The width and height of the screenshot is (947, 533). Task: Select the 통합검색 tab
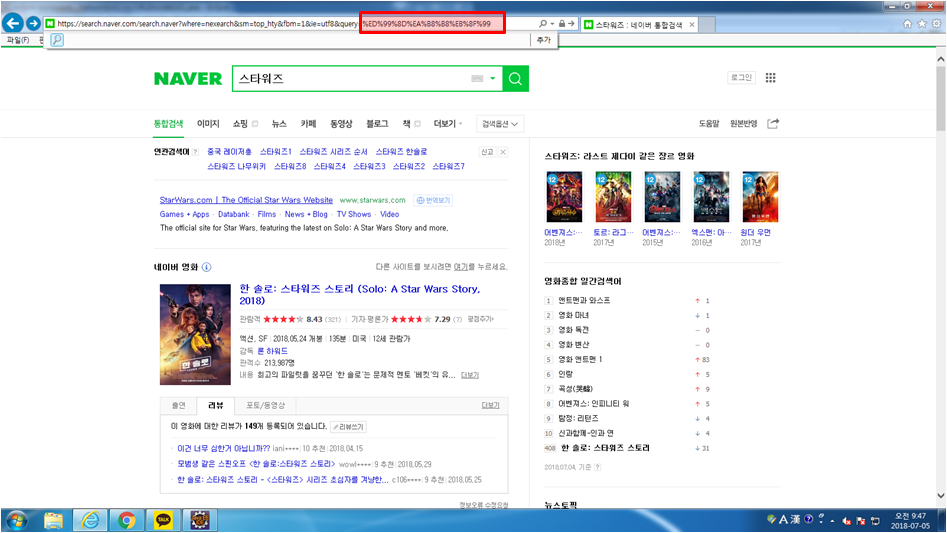pyautogui.click(x=169, y=124)
